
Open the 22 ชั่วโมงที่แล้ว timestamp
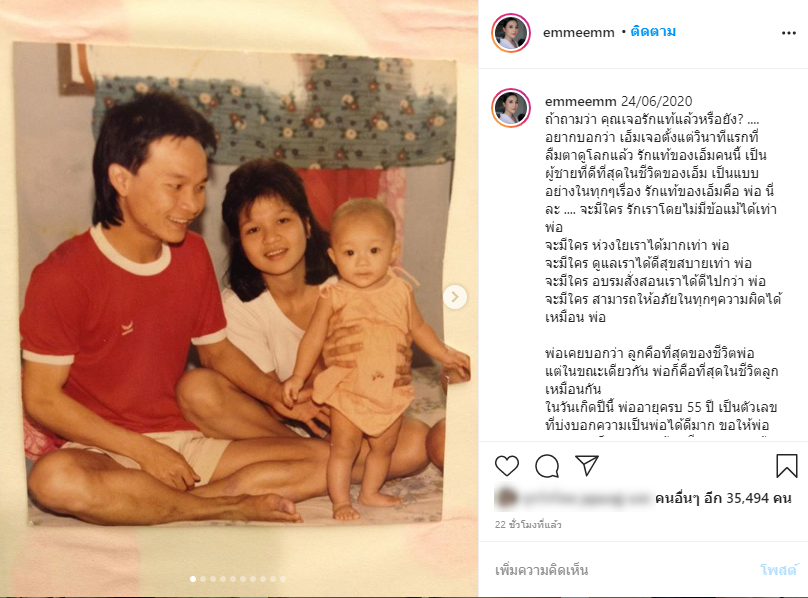528,525
